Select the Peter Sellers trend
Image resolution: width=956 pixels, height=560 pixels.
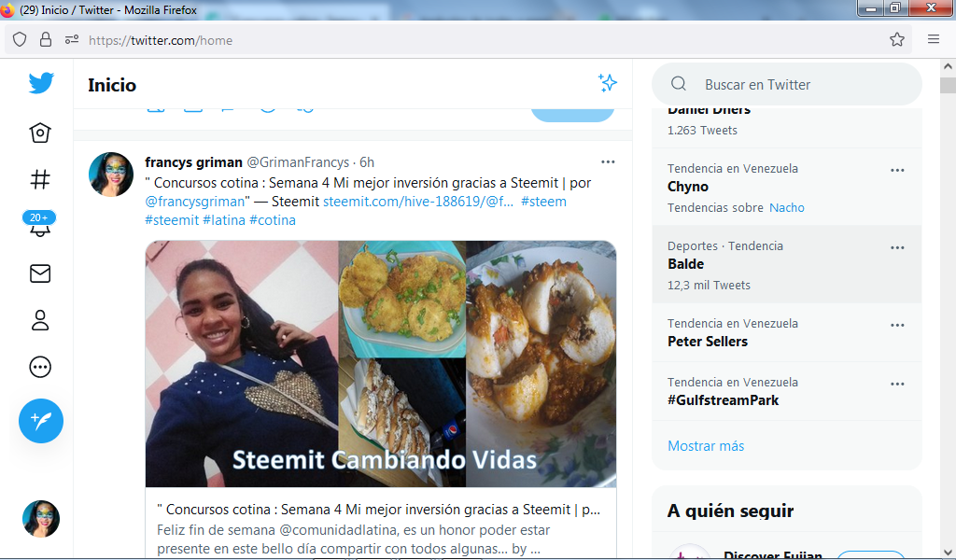(x=708, y=342)
